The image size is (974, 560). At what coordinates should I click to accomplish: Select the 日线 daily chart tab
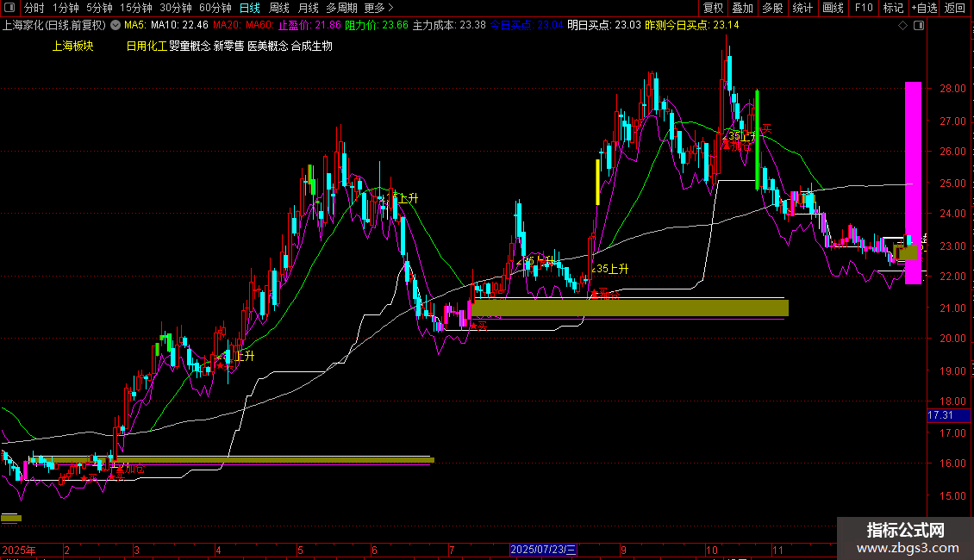pos(250,8)
